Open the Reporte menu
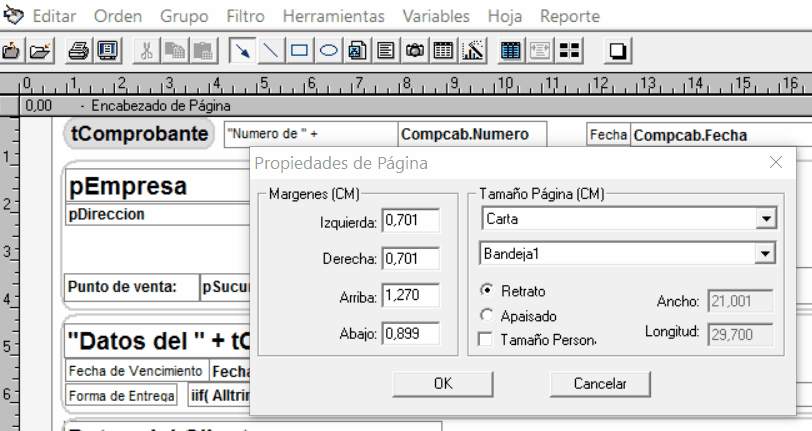 coord(570,16)
